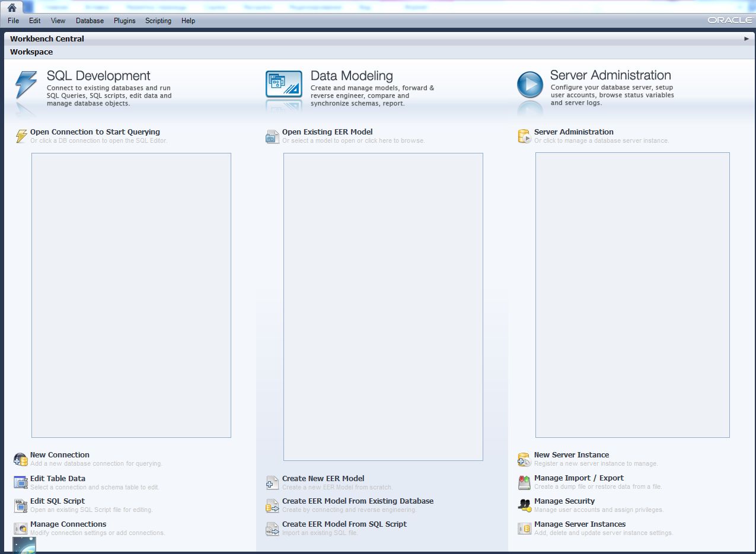Click Create New EER Model link
This screenshot has width=756, height=554.
click(323, 478)
